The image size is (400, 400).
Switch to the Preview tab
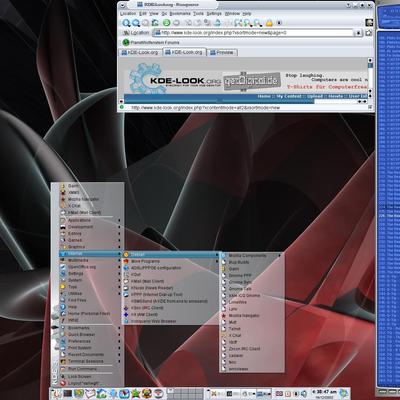[x=222, y=53]
